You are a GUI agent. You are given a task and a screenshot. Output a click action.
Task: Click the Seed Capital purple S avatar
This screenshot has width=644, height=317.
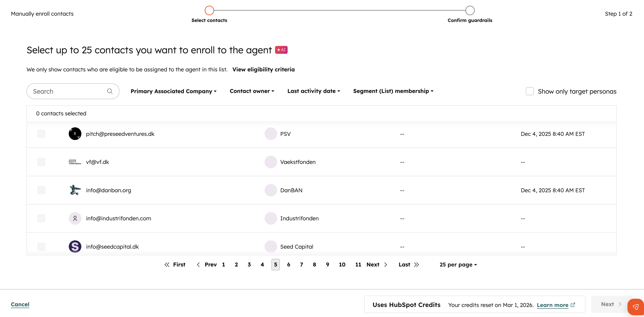coord(75,247)
